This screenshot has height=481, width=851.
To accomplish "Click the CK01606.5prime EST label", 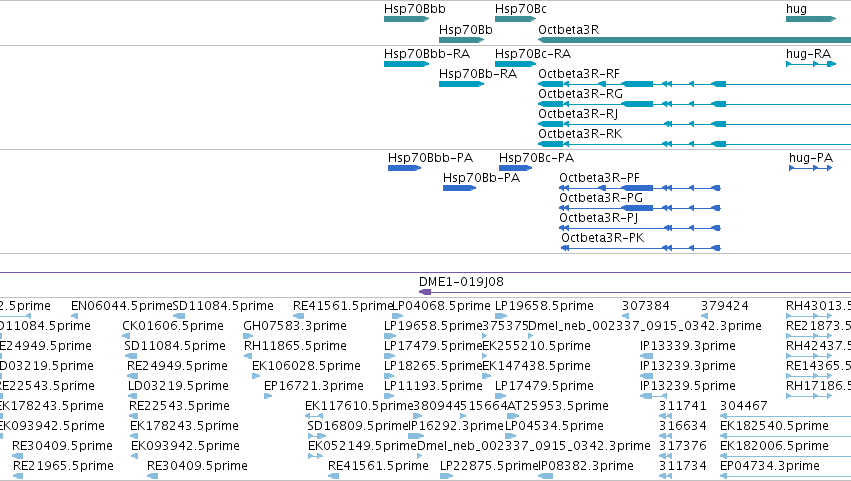I will click(173, 326).
